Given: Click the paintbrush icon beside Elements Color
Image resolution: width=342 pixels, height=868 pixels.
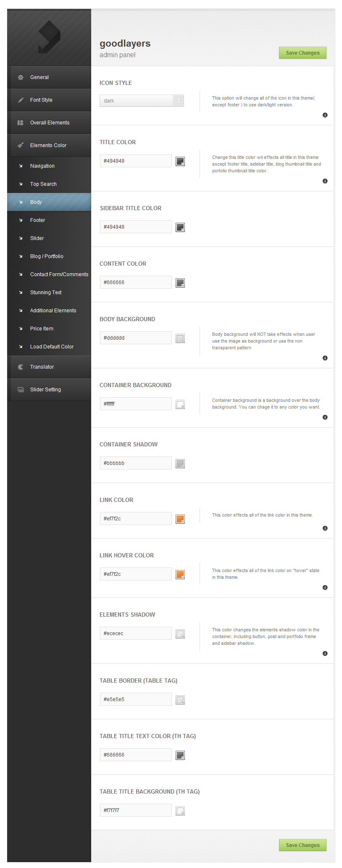Looking at the screenshot, I should [x=21, y=145].
